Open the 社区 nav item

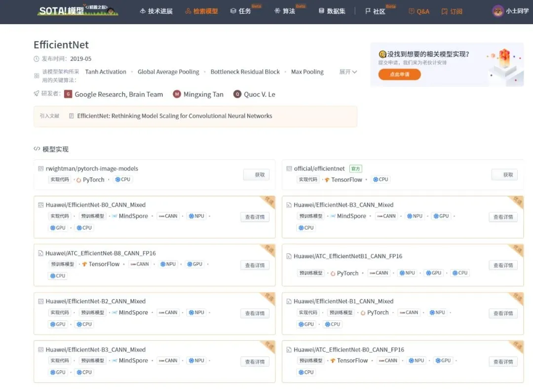(375, 11)
